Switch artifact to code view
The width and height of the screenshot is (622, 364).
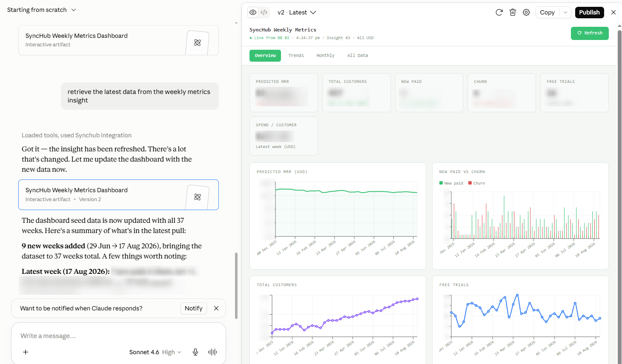pos(264,12)
